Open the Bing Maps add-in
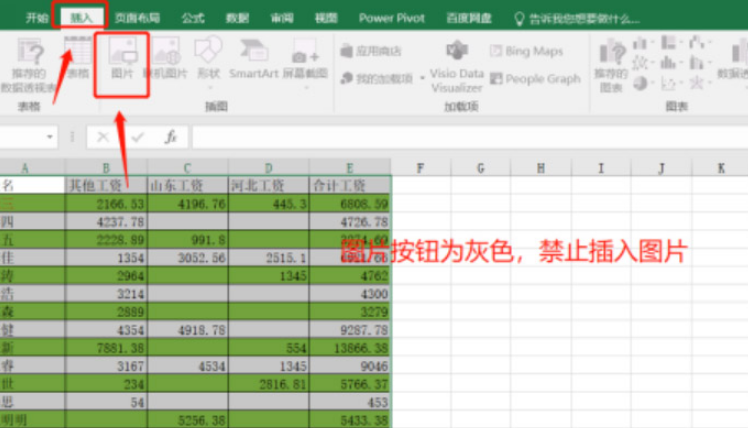 pos(527,51)
